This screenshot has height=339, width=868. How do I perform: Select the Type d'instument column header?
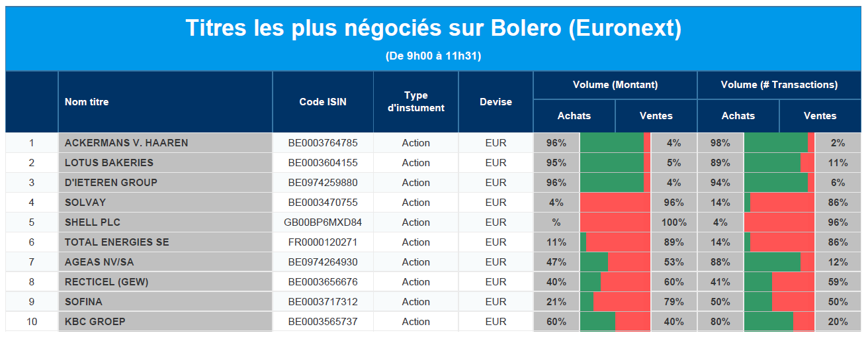(416, 101)
